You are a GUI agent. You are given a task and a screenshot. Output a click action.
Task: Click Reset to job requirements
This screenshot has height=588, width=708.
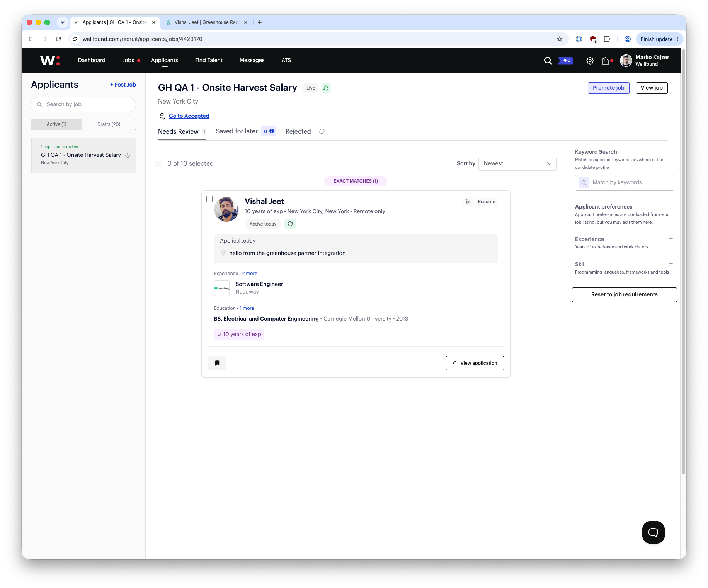coord(624,295)
